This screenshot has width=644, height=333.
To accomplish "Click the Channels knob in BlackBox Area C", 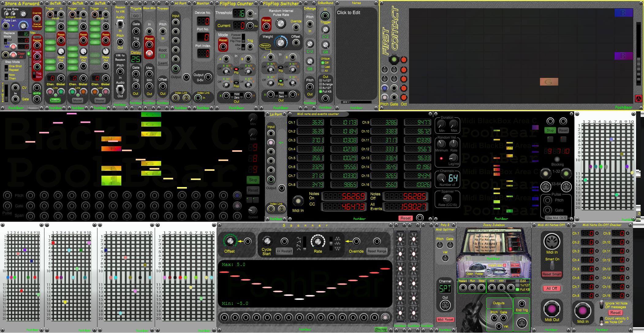I will [x=441, y=178].
